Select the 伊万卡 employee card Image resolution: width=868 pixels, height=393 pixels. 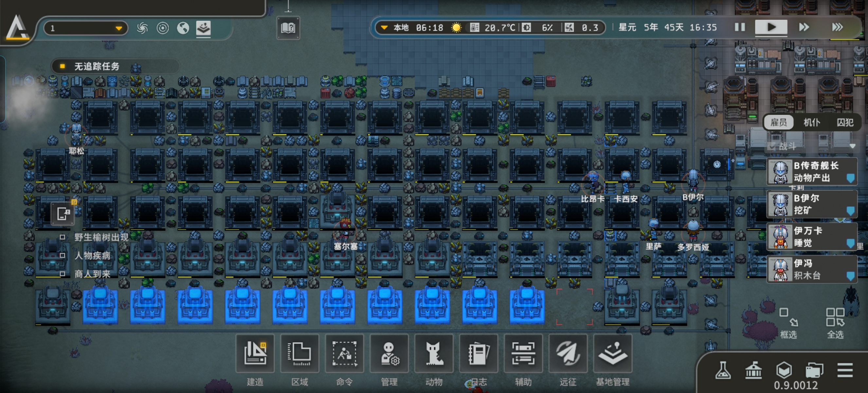[812, 237]
